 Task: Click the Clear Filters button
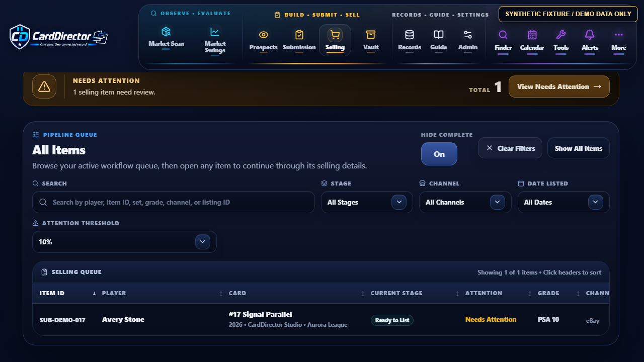510,148
